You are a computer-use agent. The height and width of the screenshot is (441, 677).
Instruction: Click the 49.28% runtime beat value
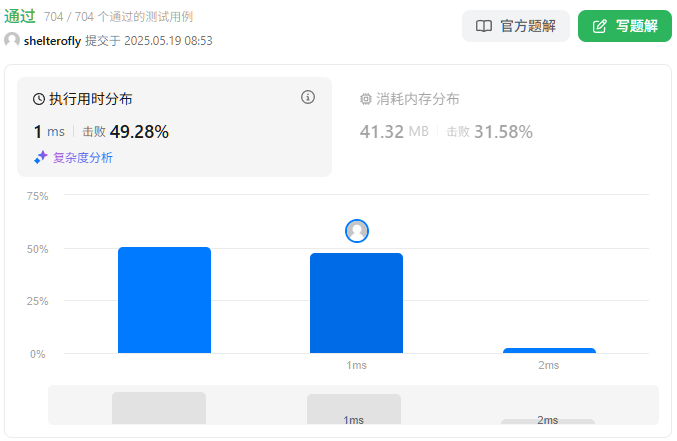(139, 132)
